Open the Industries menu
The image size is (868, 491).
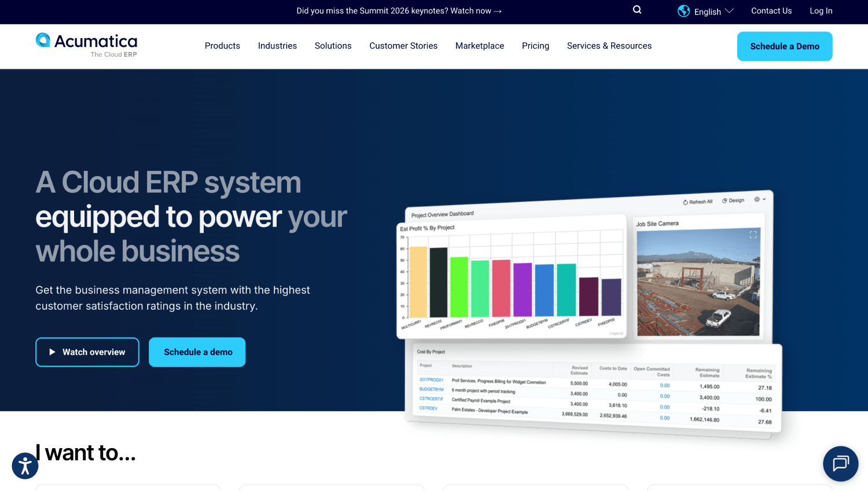pyautogui.click(x=277, y=46)
